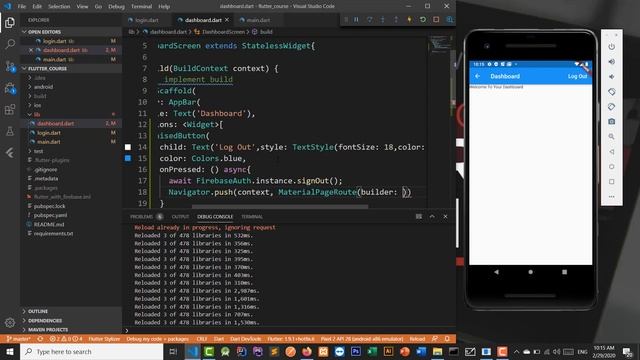Click the emulator zoom magnifier icon

click(x=611, y=137)
